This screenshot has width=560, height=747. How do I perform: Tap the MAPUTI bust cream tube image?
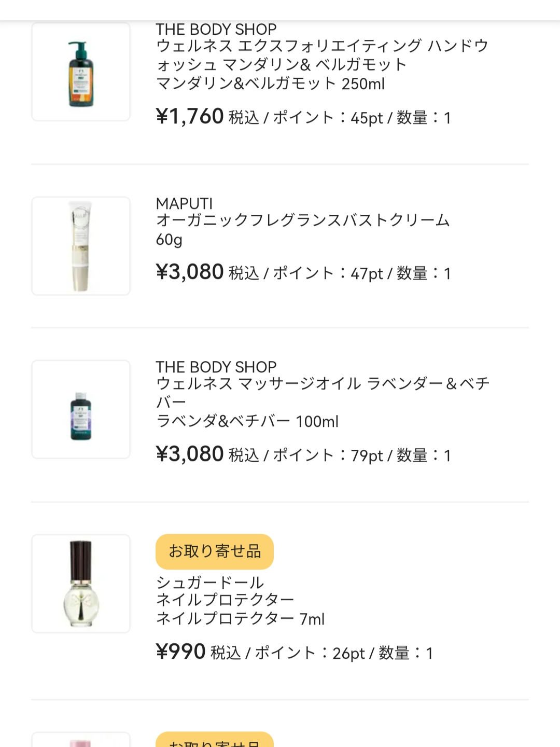pos(81,246)
